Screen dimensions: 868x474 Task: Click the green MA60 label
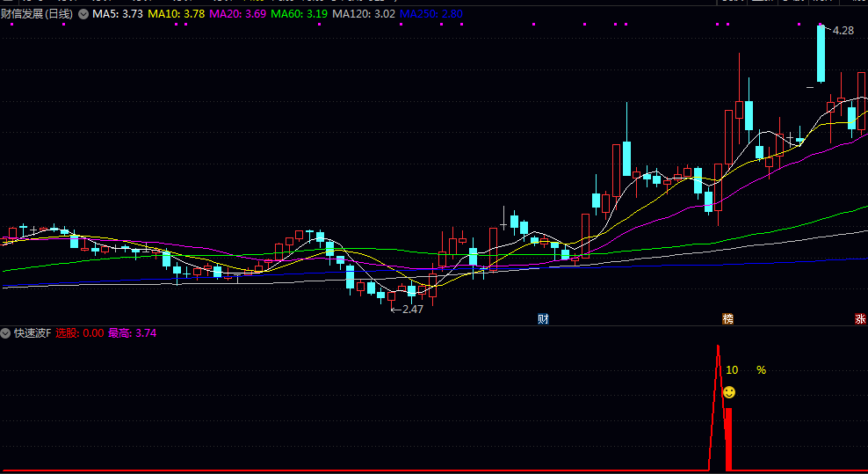click(299, 15)
